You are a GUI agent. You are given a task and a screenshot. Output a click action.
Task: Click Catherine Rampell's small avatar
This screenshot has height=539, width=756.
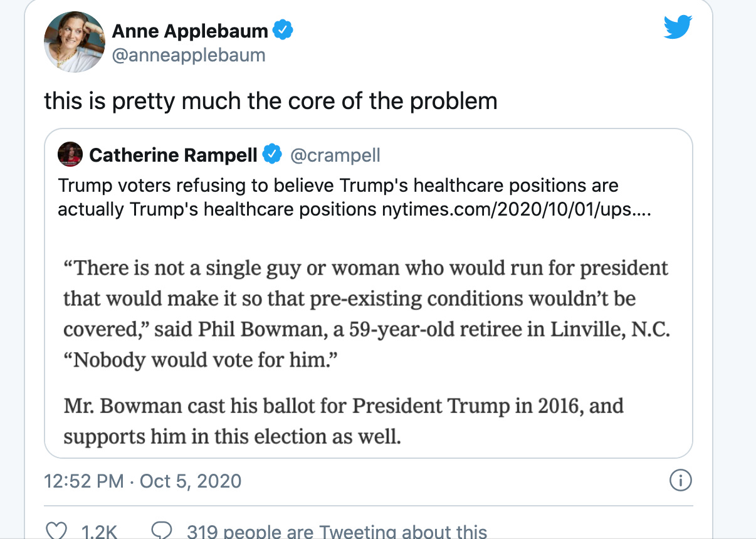click(70, 154)
